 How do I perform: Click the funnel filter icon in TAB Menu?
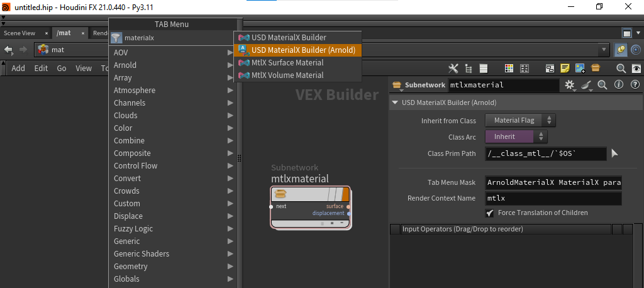point(116,38)
